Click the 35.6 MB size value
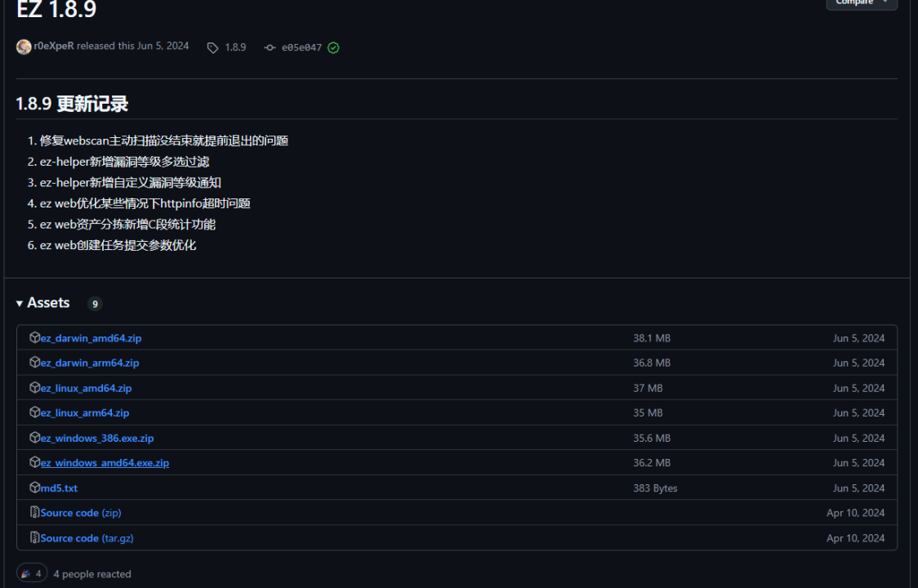This screenshot has height=588, width=918. pyautogui.click(x=652, y=438)
